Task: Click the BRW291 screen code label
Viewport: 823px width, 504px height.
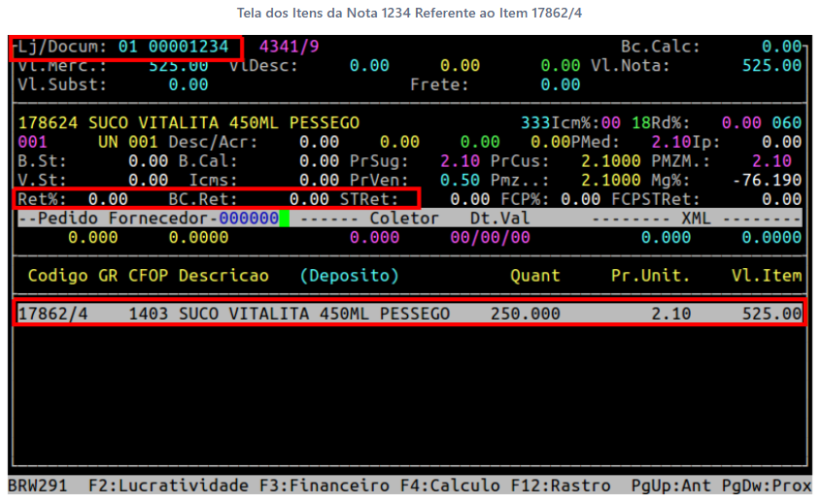Action: tap(39, 486)
